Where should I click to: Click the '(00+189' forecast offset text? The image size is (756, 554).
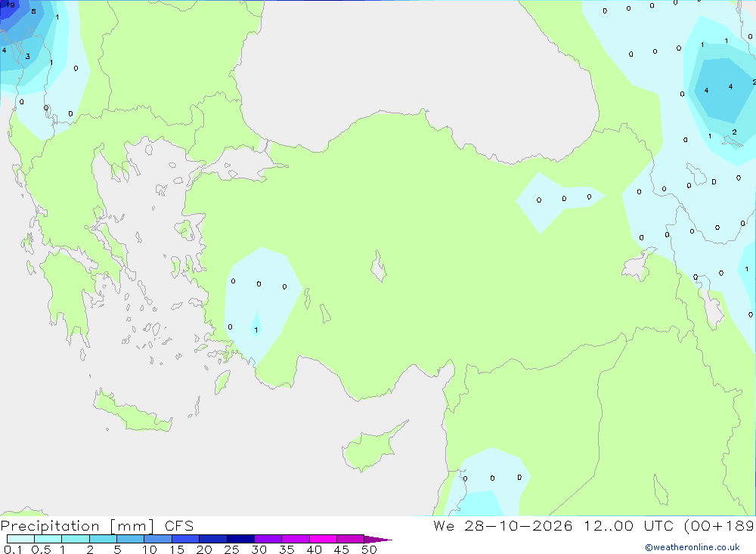tap(720, 525)
